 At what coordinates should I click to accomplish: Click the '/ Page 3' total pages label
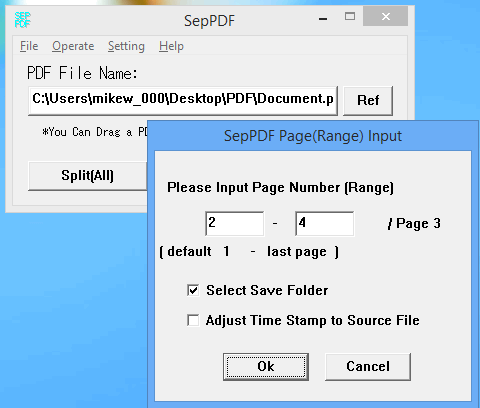(414, 223)
